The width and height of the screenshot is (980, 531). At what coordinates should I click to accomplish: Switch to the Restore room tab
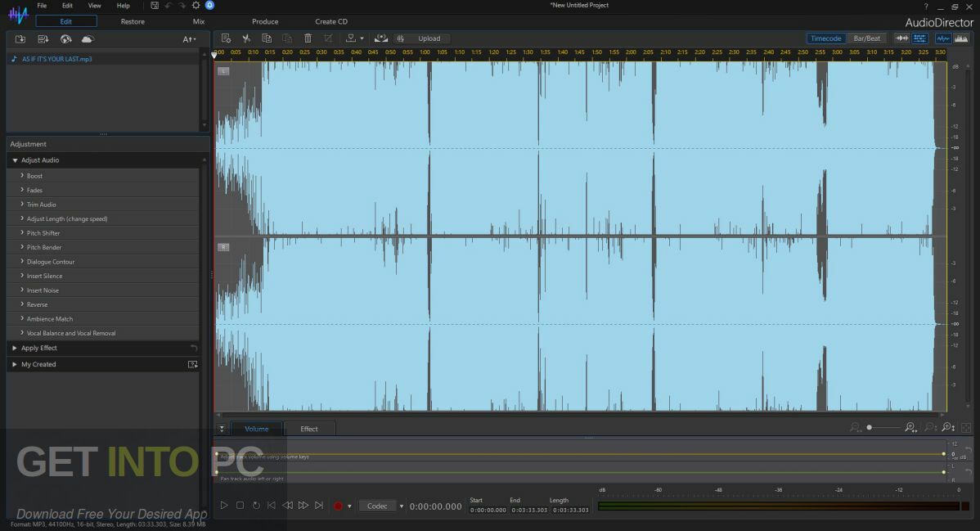[x=133, y=21]
